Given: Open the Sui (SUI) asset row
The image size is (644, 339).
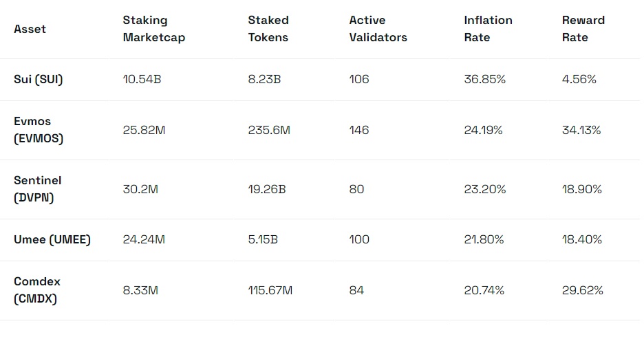Looking at the screenshot, I should coord(39,79).
